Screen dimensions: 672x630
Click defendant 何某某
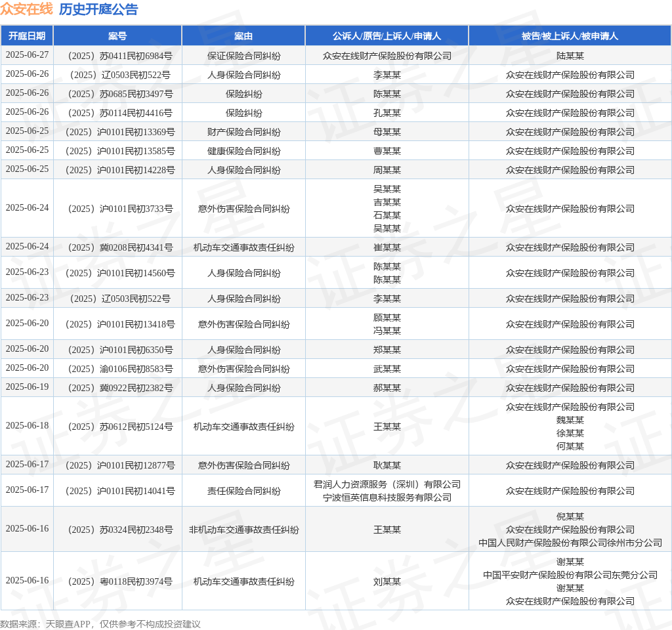(x=570, y=446)
